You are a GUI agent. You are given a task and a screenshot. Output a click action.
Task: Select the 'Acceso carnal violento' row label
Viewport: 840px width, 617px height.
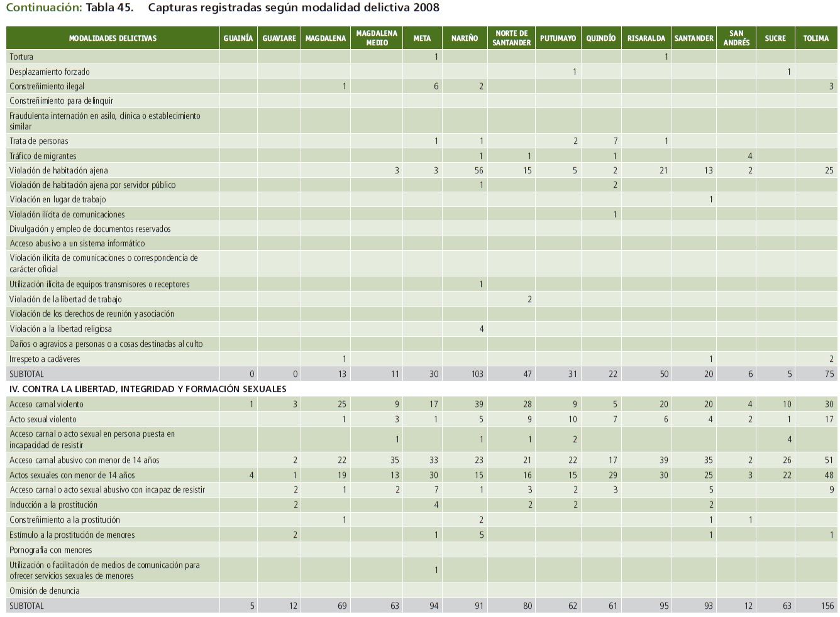47,404
